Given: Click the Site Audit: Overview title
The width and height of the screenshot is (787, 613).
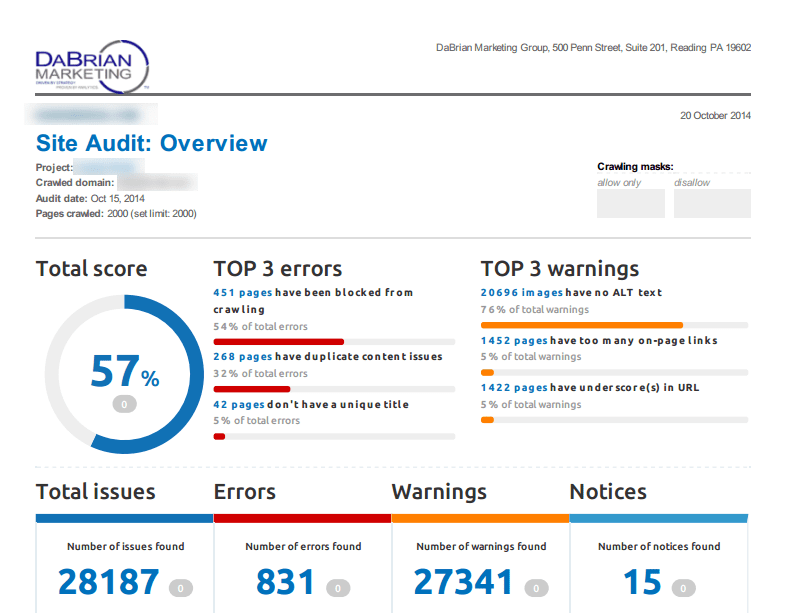Looking at the screenshot, I should (x=152, y=143).
